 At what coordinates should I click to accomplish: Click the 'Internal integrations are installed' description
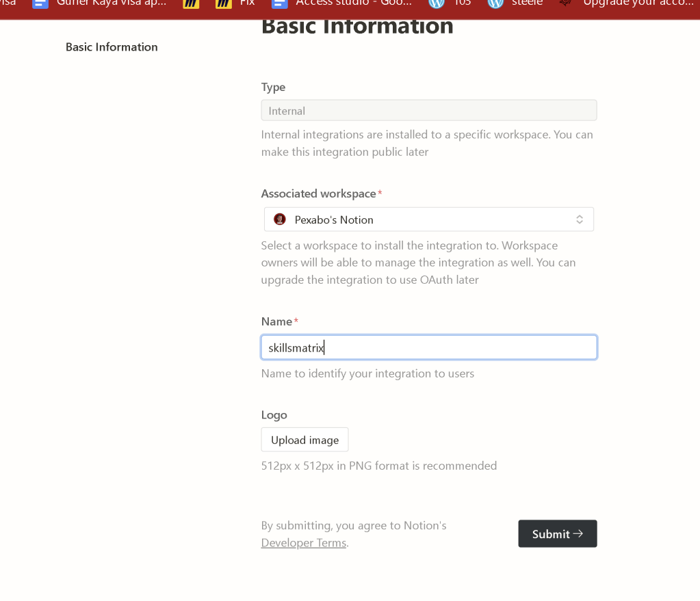(427, 143)
